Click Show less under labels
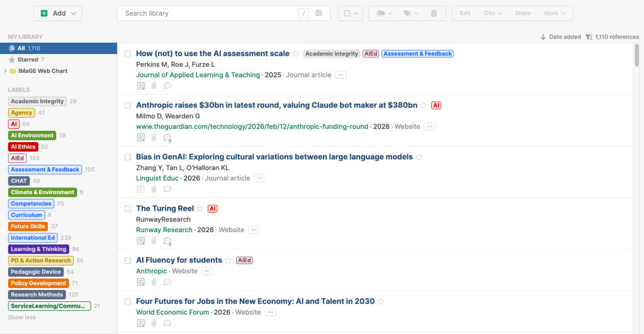 tap(22, 318)
